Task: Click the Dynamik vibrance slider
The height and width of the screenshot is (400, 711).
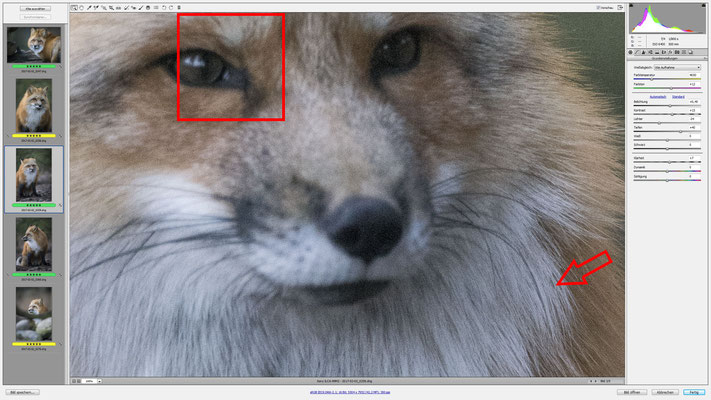Action: [x=667, y=171]
